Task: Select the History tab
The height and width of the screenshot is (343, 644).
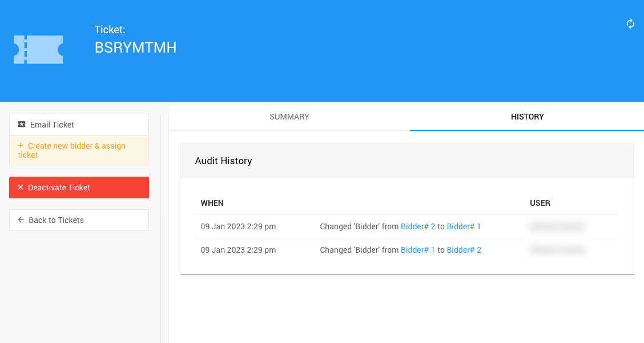Action: click(527, 117)
